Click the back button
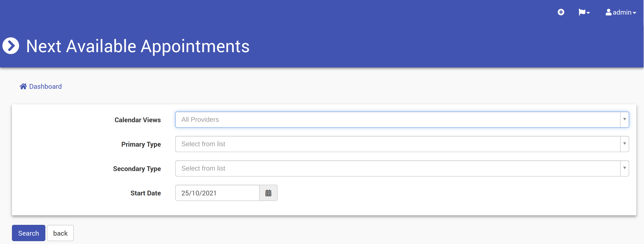 [60, 233]
